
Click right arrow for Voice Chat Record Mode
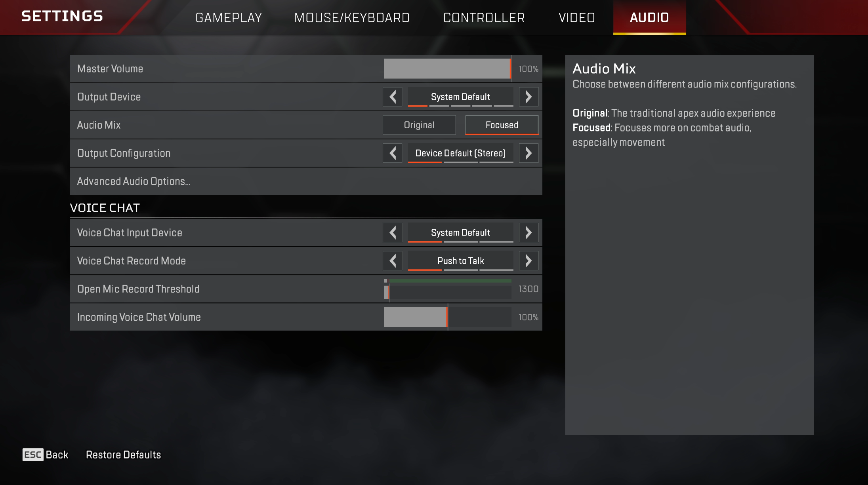528,261
